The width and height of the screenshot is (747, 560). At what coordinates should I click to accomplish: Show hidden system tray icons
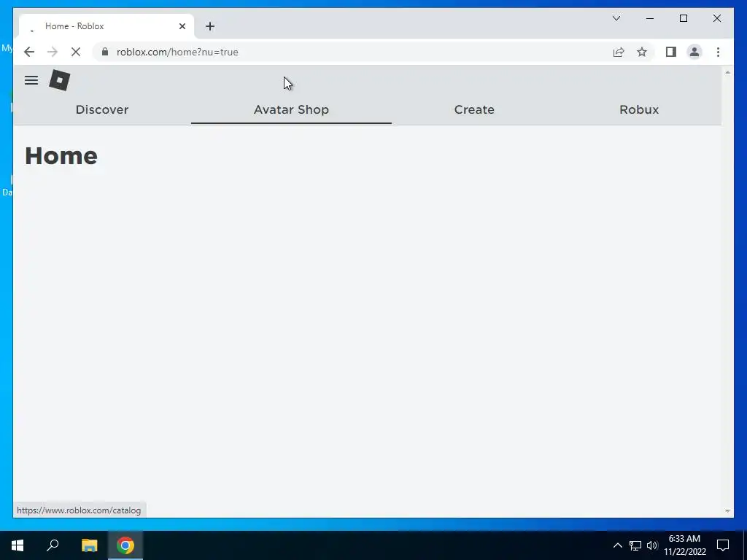point(617,545)
